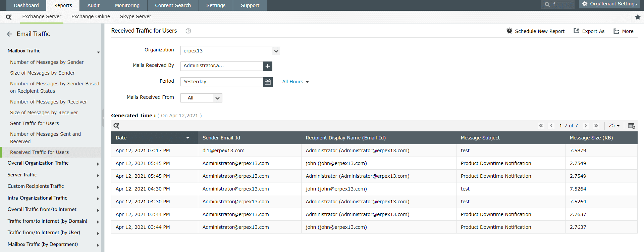The image size is (644, 252).
Task: Open the add/remove columns icon
Action: [631, 126]
